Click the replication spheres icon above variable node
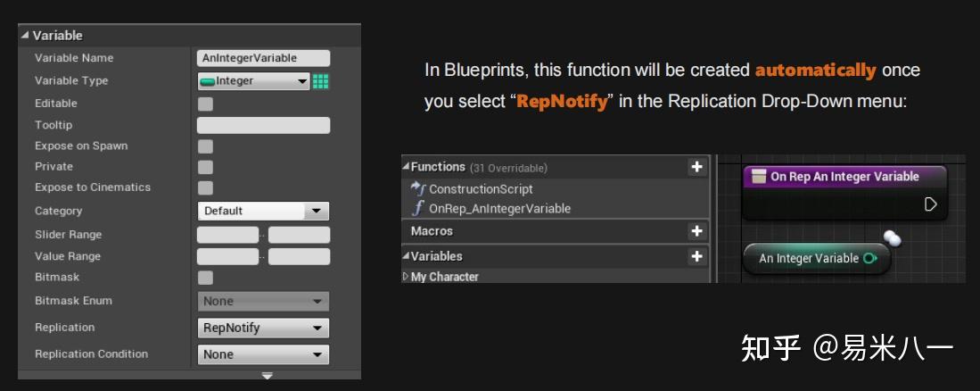 [892, 238]
